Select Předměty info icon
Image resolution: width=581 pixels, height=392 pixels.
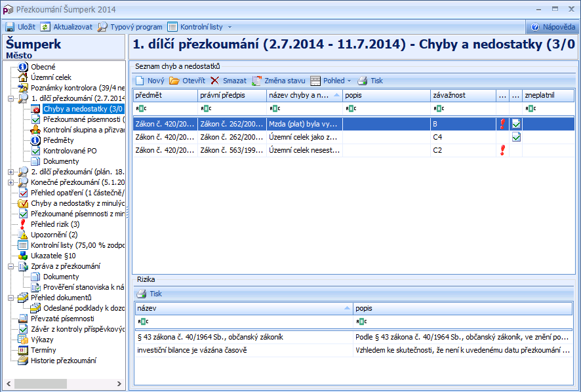click(x=35, y=140)
